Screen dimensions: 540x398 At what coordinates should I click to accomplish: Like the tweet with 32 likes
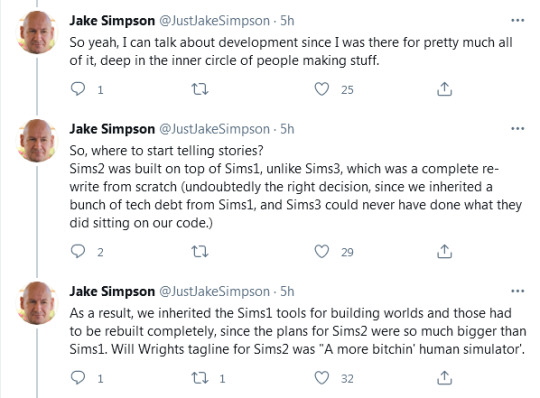click(322, 378)
